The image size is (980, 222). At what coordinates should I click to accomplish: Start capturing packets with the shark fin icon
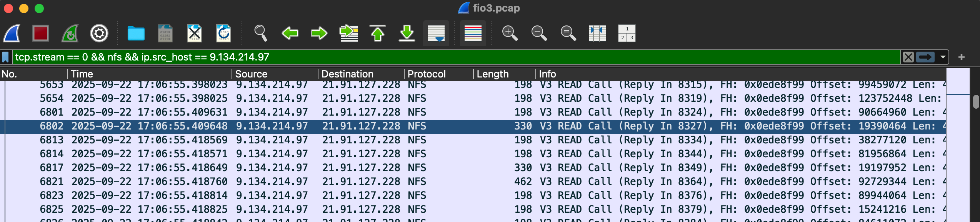coord(12,34)
